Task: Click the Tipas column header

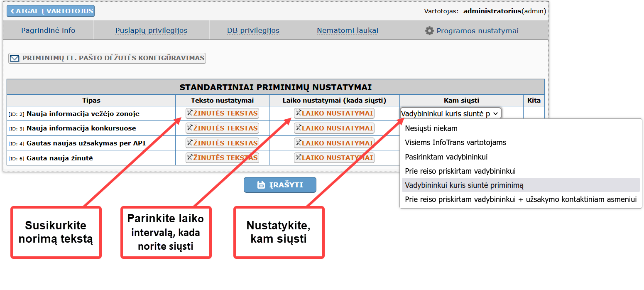Action: [x=91, y=101]
